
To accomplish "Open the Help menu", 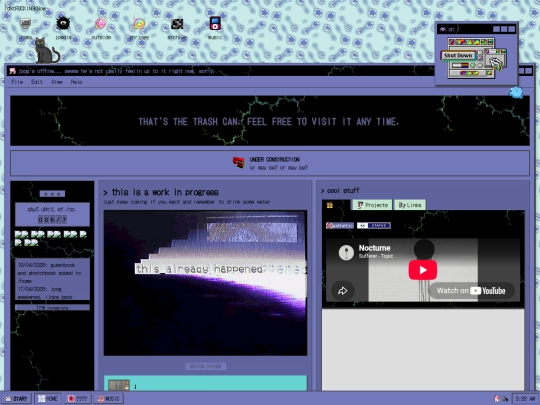I will (76, 82).
